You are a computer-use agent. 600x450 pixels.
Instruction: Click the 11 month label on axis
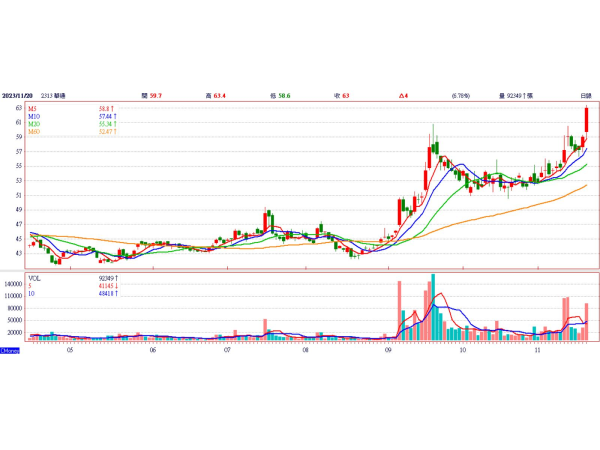537,351
